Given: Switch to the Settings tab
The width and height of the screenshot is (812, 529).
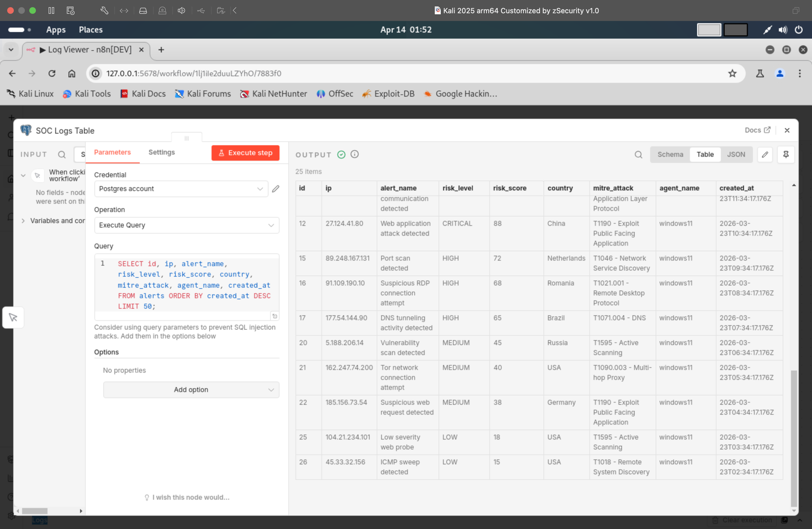Looking at the screenshot, I should 161,152.
